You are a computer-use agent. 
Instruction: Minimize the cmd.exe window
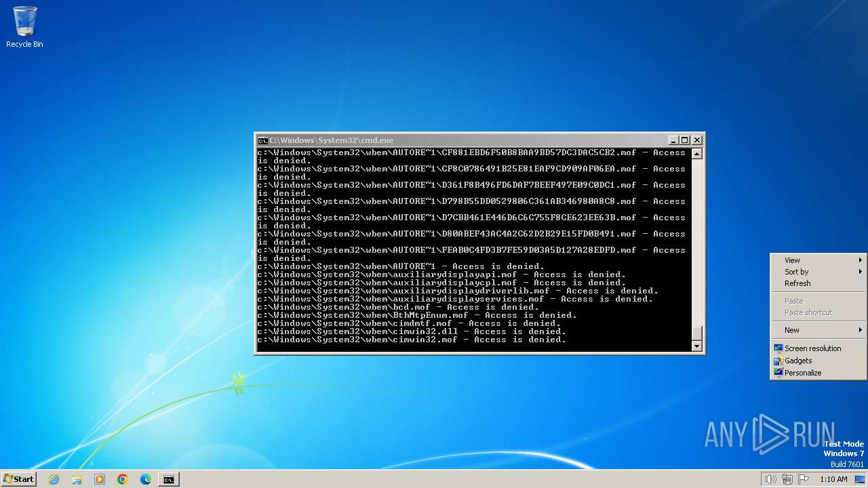673,140
